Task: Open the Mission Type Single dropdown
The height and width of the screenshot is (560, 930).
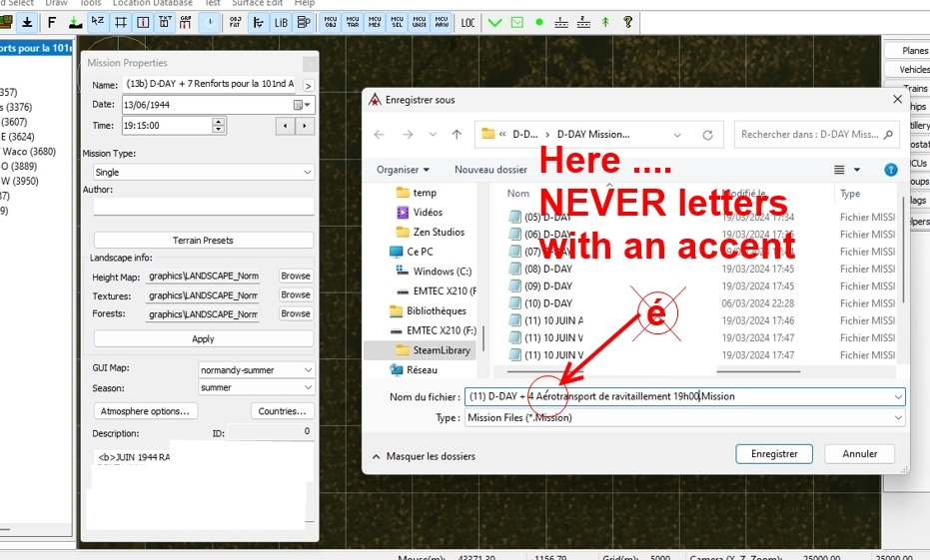Action: (308, 172)
